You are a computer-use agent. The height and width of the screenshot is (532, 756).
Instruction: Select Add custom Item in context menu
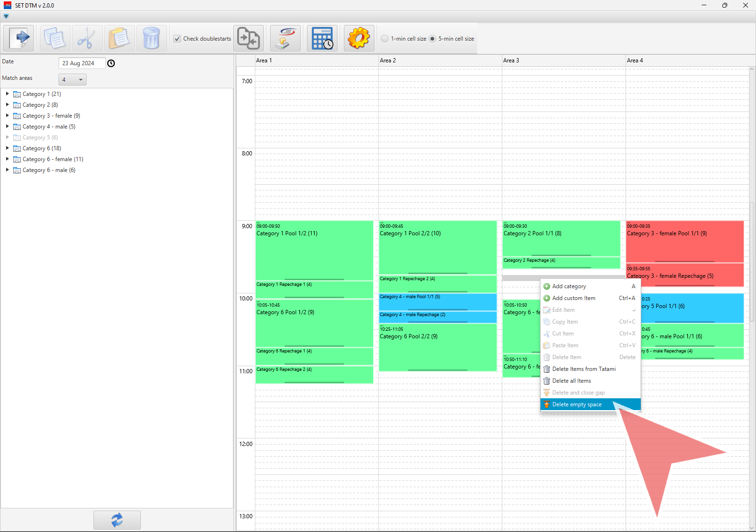click(574, 298)
